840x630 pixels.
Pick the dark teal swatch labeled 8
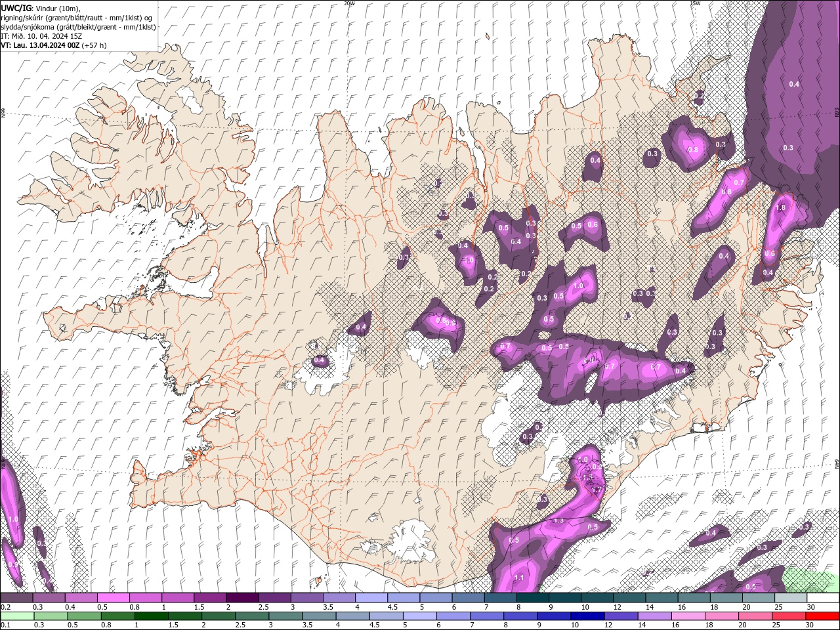[x=532, y=598]
